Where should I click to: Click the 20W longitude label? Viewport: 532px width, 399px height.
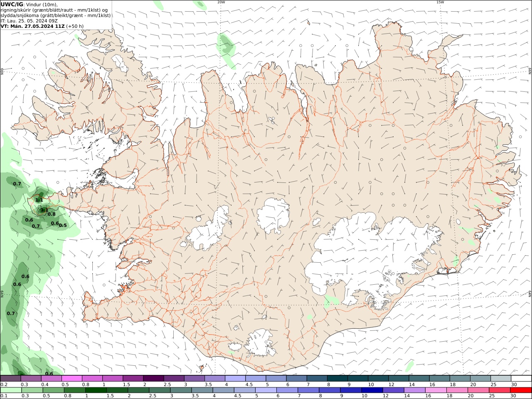pos(221,2)
